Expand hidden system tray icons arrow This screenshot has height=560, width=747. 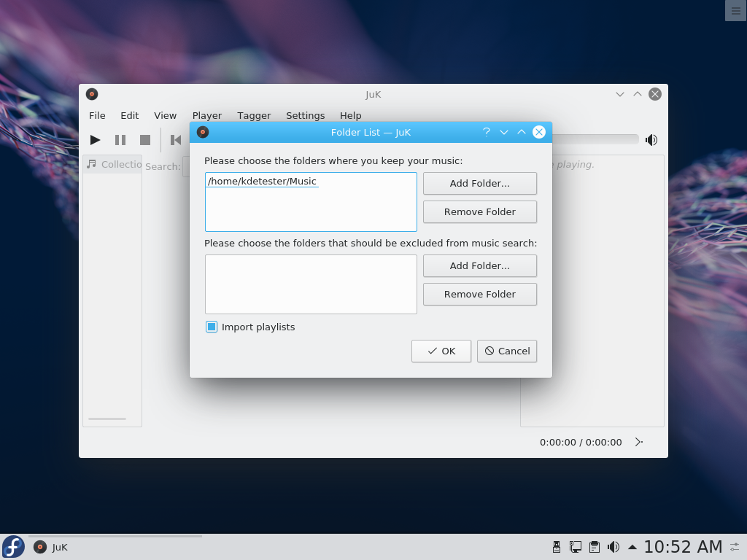click(x=632, y=547)
